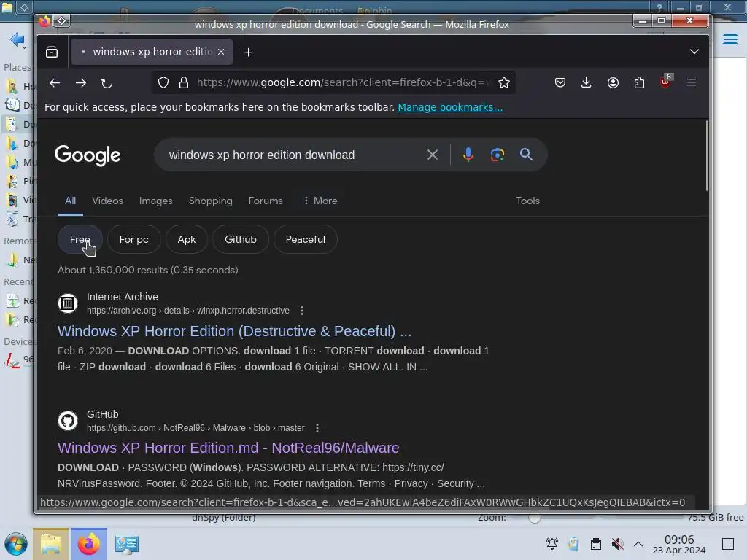
Task: Expand hidden system tray icons arrow
Action: (638, 544)
